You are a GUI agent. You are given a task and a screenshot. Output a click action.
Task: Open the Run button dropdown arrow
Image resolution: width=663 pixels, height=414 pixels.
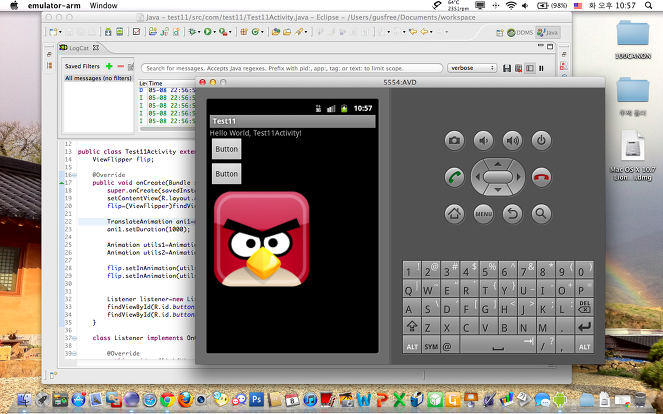tap(214, 32)
